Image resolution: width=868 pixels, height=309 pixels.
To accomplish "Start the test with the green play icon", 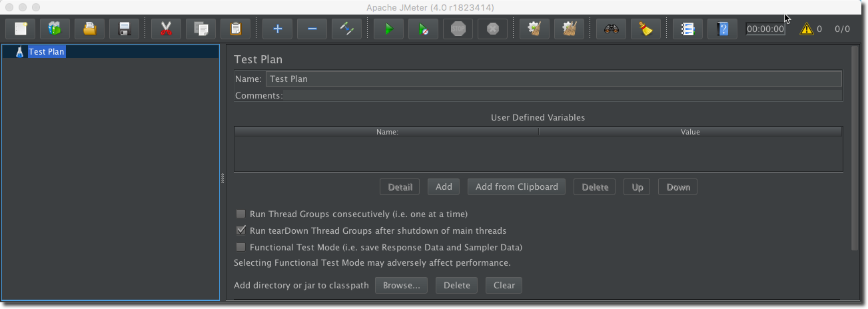I will tap(388, 29).
